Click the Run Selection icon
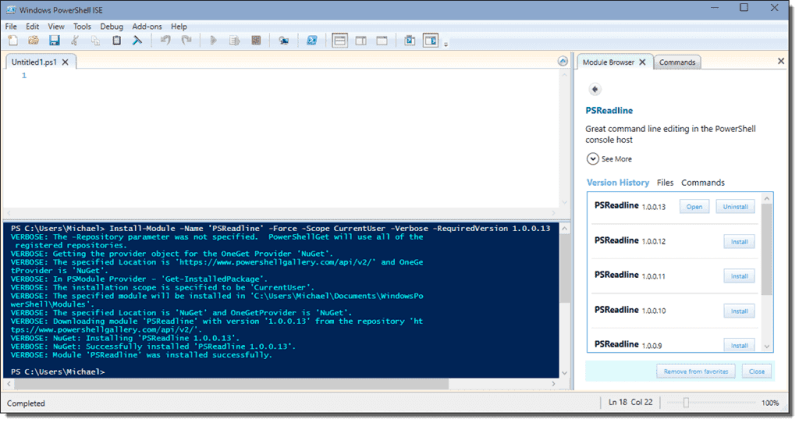The height and width of the screenshot is (423, 799). (234, 40)
